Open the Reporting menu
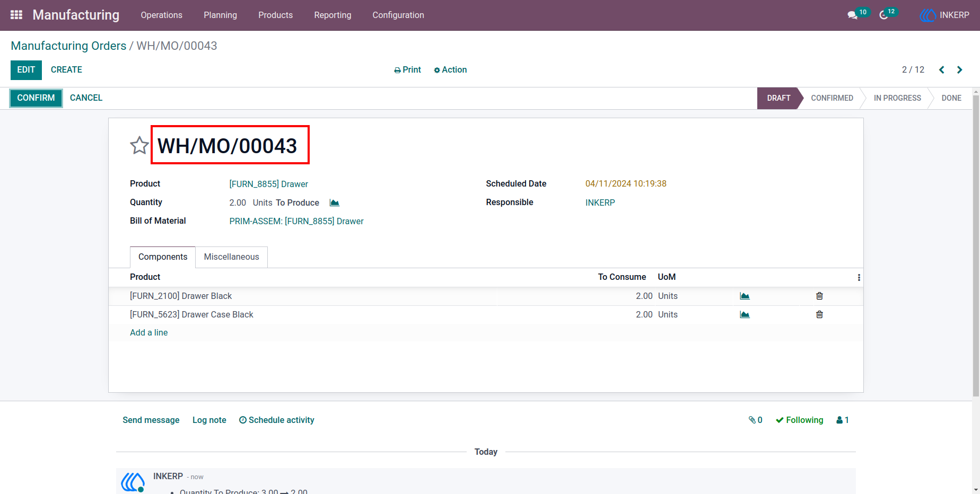The height and width of the screenshot is (494, 980). tap(332, 15)
